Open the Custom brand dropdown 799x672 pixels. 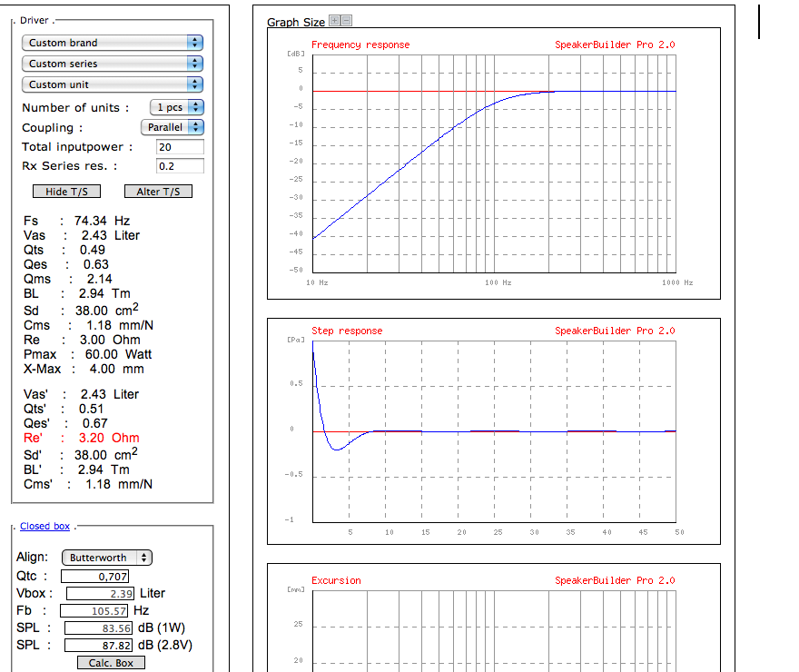(113, 43)
